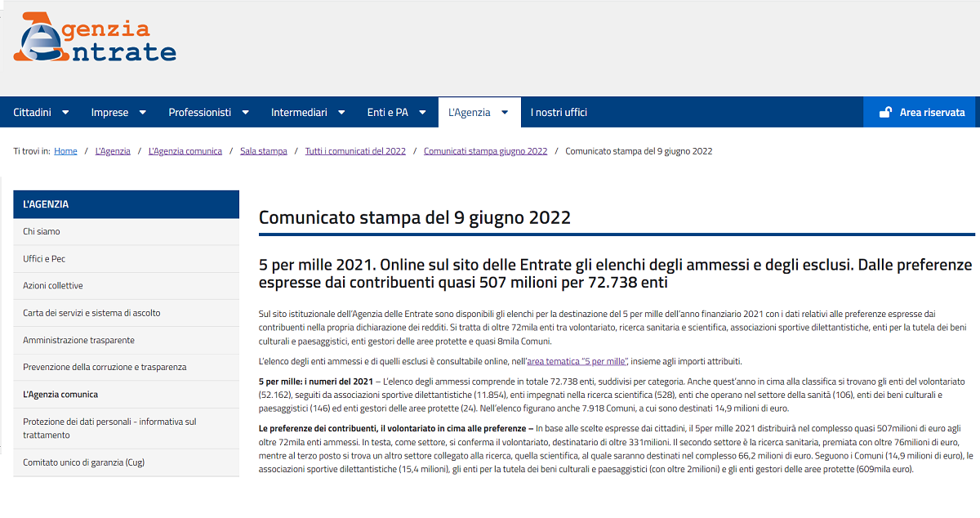Go to I nostri uffici

pos(559,113)
